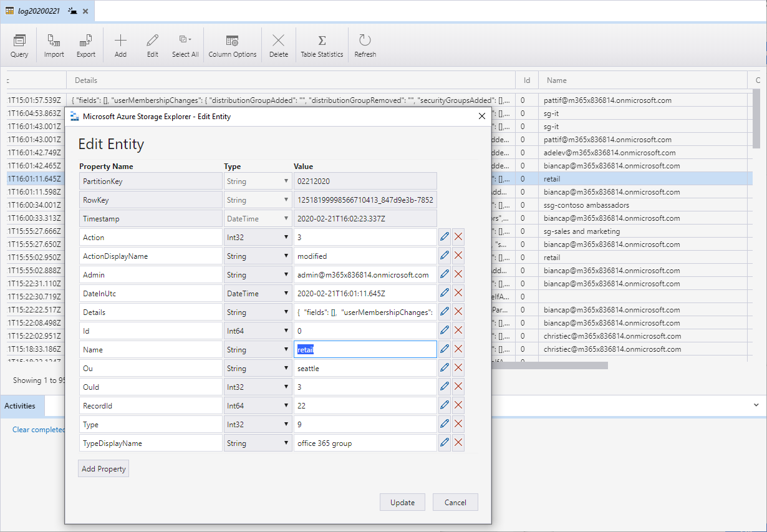Change type dropdown of DateInUtc property
Viewport: 767px width, 532px height.
(257, 294)
